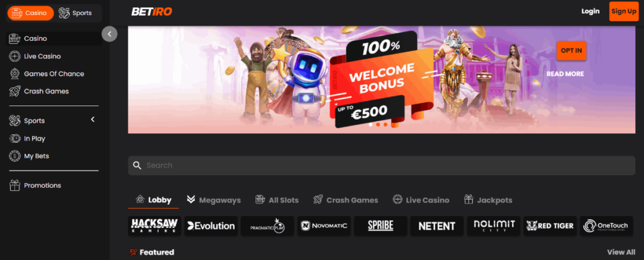This screenshot has width=644, height=260.
Task: Select the Hacksaw Gaming provider logo
Action: 155,226
